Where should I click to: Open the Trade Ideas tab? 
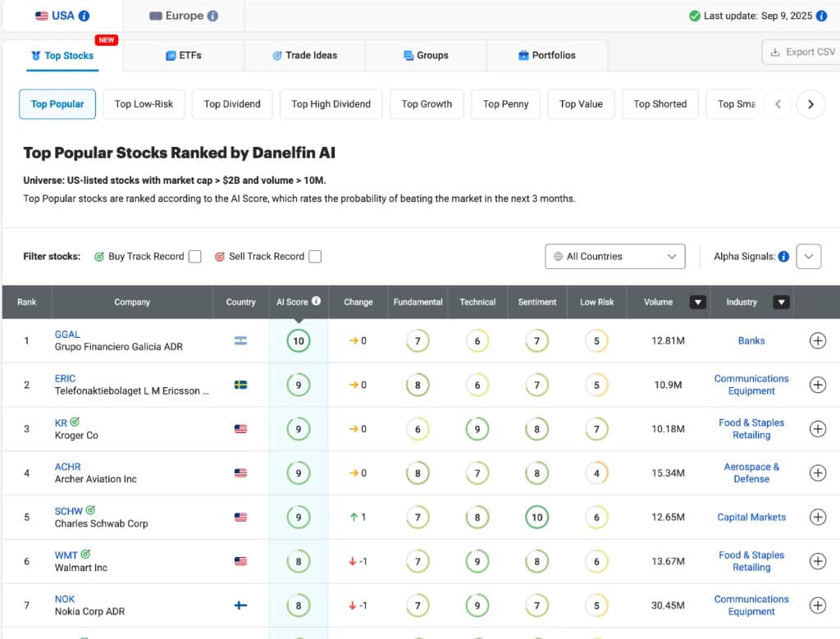click(x=305, y=56)
